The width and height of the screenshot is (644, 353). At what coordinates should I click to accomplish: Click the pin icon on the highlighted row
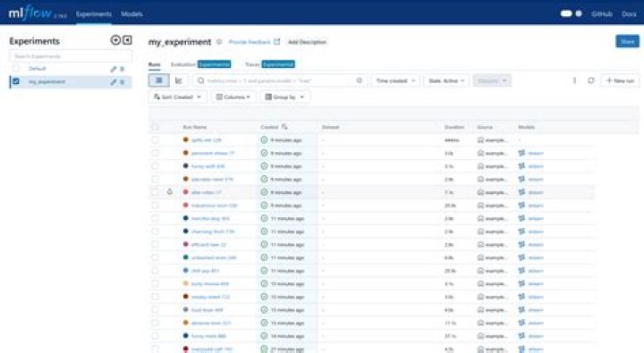tap(170, 191)
